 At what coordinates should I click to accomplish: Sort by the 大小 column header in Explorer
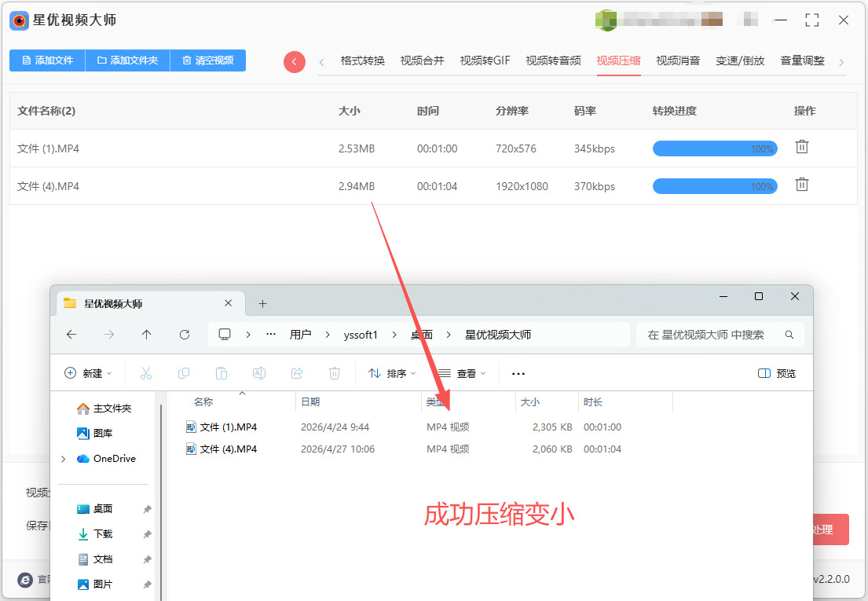click(529, 401)
